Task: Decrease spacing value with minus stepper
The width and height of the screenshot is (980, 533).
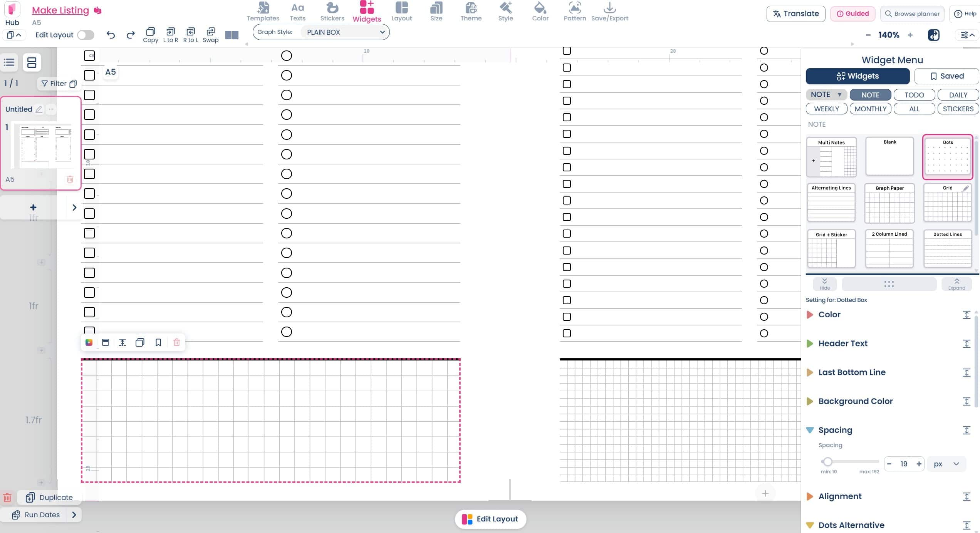Action: [x=889, y=464]
